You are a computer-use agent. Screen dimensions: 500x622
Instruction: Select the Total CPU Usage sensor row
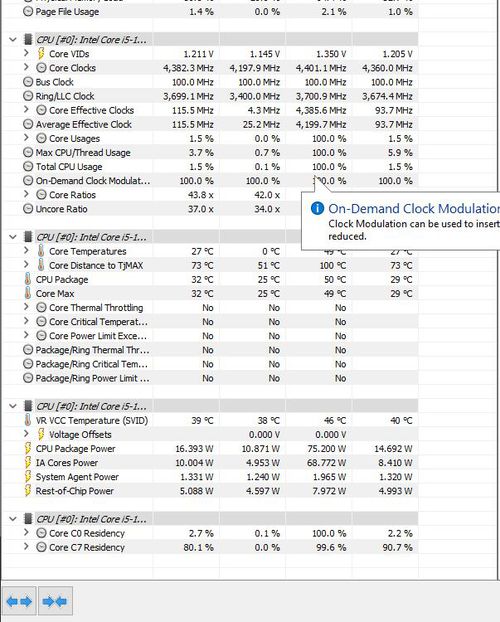(x=220, y=167)
